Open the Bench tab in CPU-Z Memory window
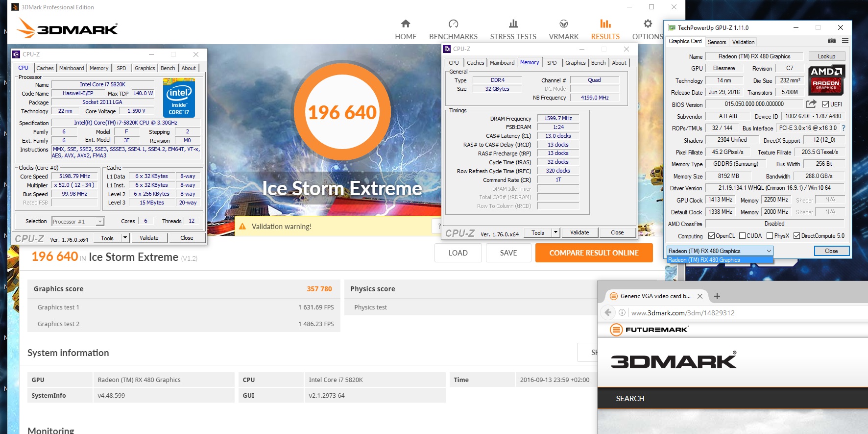 click(598, 63)
